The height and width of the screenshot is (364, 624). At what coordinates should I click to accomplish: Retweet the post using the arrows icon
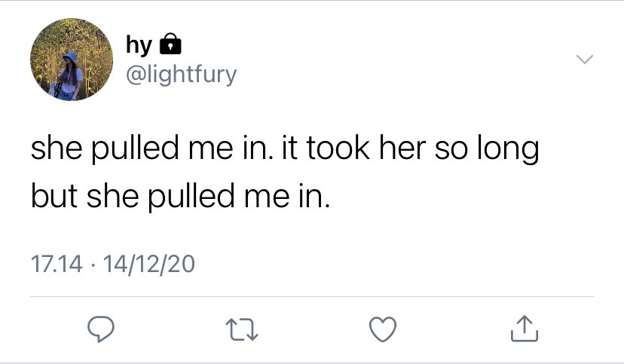(242, 329)
